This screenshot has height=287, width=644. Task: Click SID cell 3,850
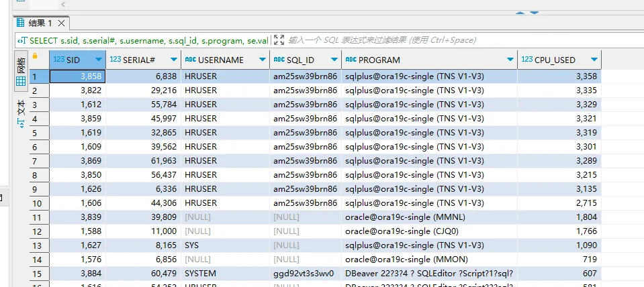point(78,175)
